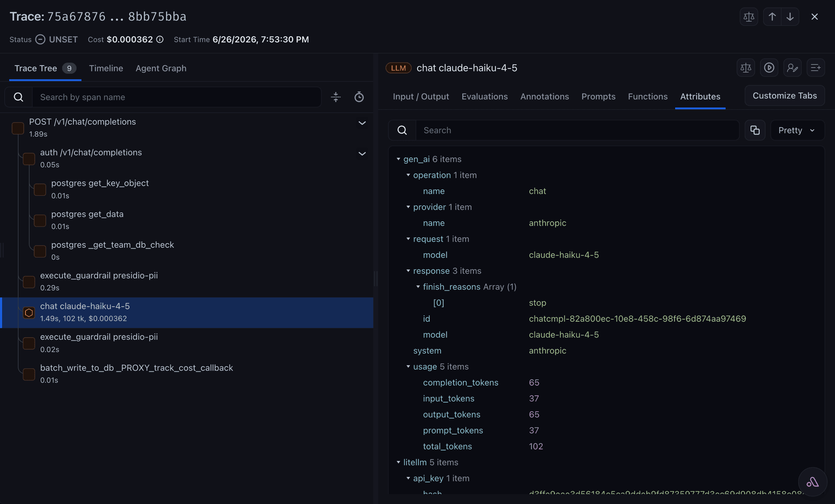Click the completion_tokens attribute key
The width and height of the screenshot is (835, 504).
461,383
